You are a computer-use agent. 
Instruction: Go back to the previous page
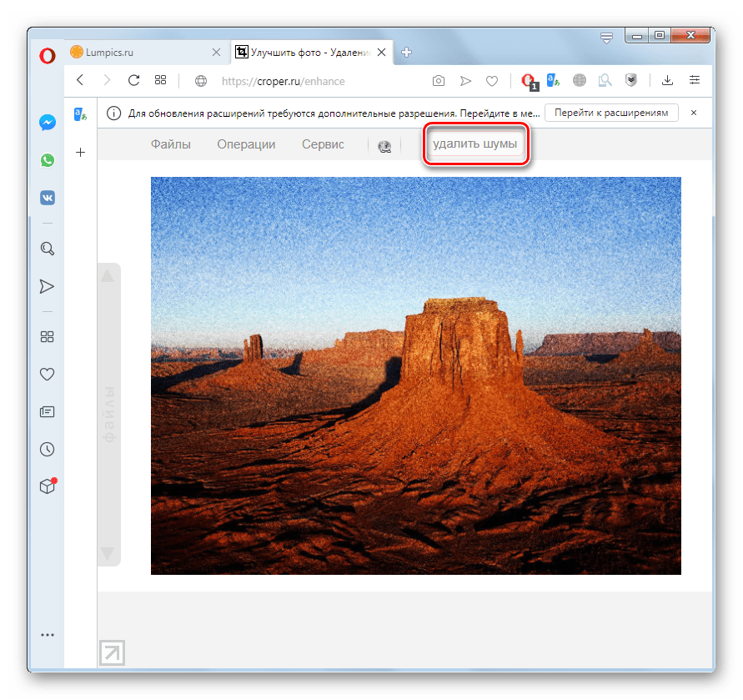point(80,80)
